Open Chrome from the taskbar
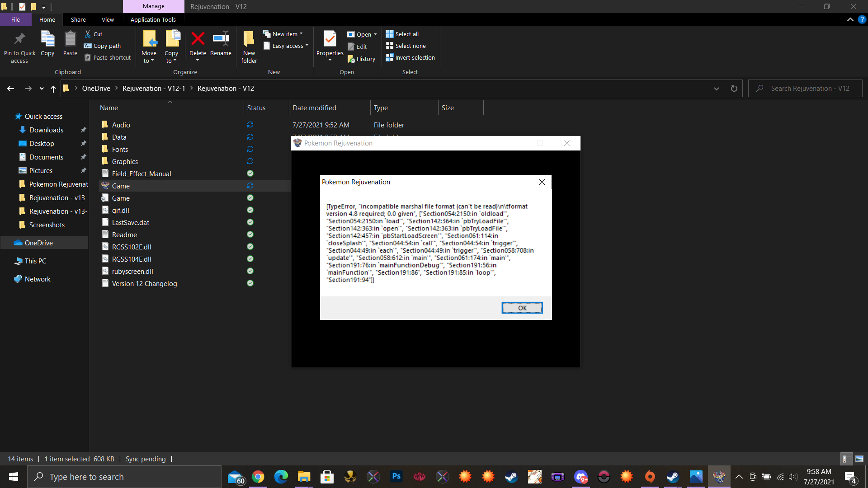This screenshot has width=868, height=488. point(258,477)
